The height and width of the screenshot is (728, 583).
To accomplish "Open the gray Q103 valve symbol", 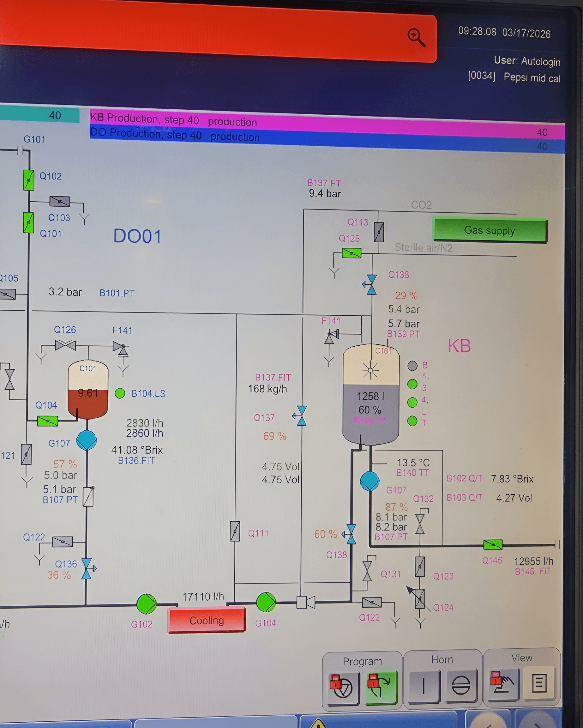I will 60,202.
